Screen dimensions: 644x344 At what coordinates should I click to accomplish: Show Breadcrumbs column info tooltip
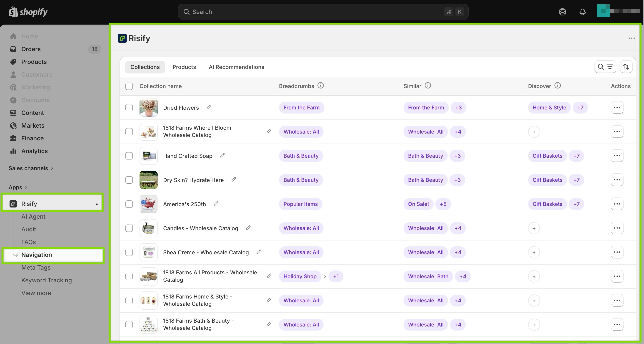[320, 86]
